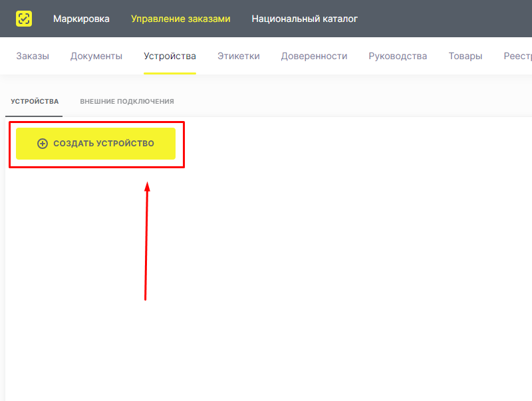Select the УСТРОЙСТВА sub-tab
Screen dimensions: 532x401
(33, 101)
